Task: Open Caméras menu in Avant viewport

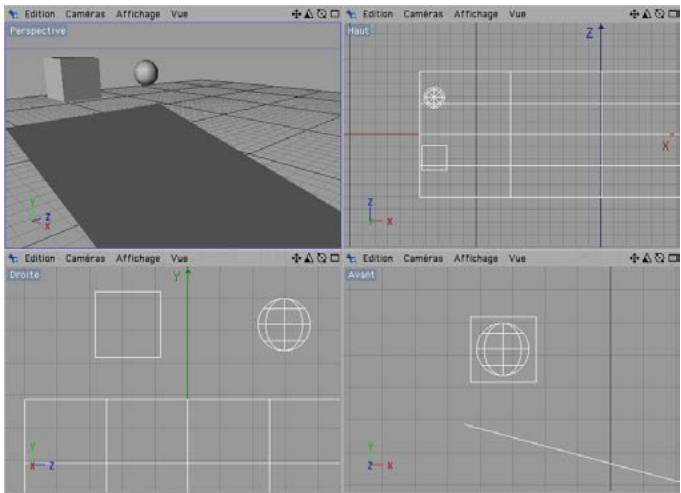Action: tap(423, 258)
